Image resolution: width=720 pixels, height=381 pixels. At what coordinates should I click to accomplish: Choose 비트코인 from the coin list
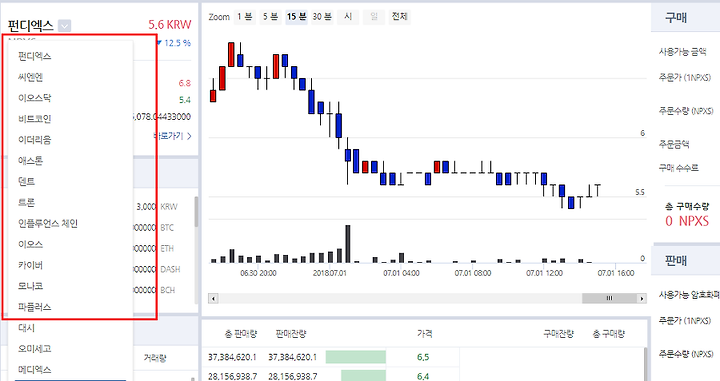tap(34, 119)
